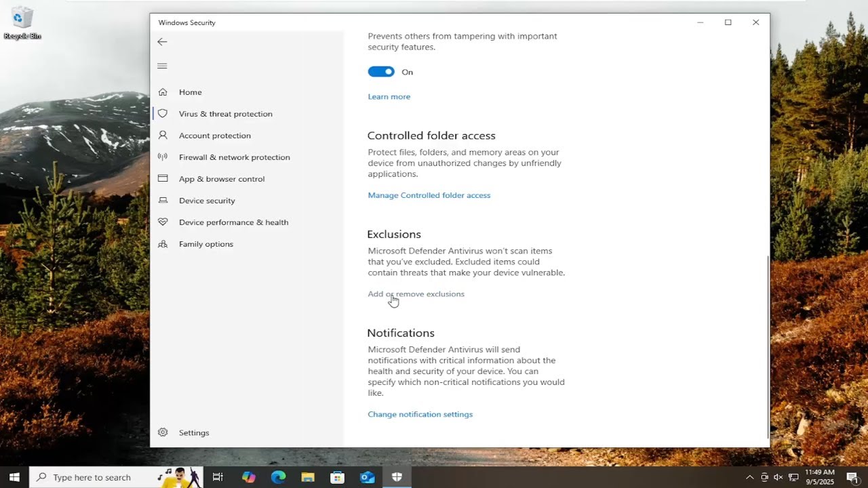
Task: Open the Recycle Bin on the desktop
Action: pos(22,23)
